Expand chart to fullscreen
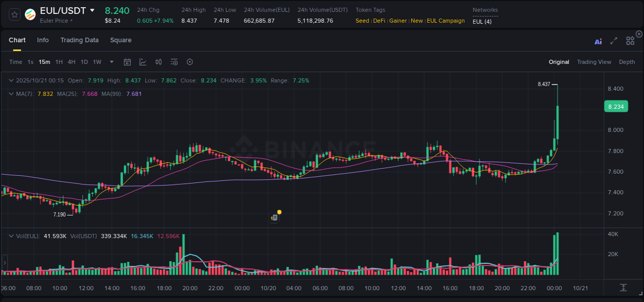644x302 pixels. point(614,41)
